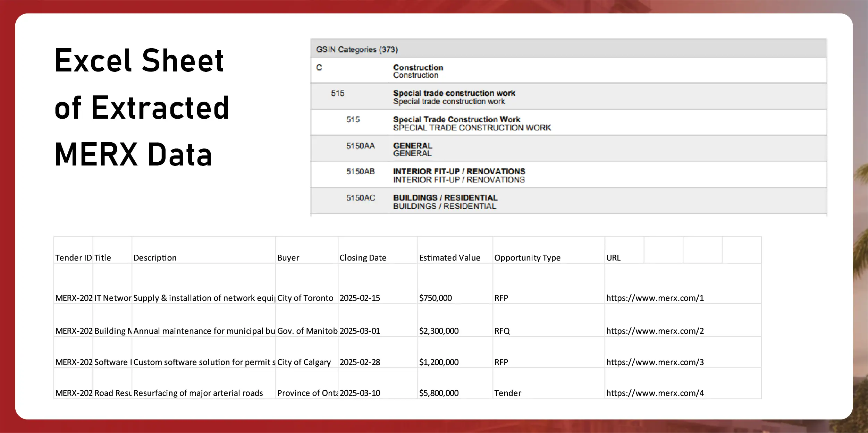
Task: Open the https://www.merx.com/4 link
Action: (655, 393)
